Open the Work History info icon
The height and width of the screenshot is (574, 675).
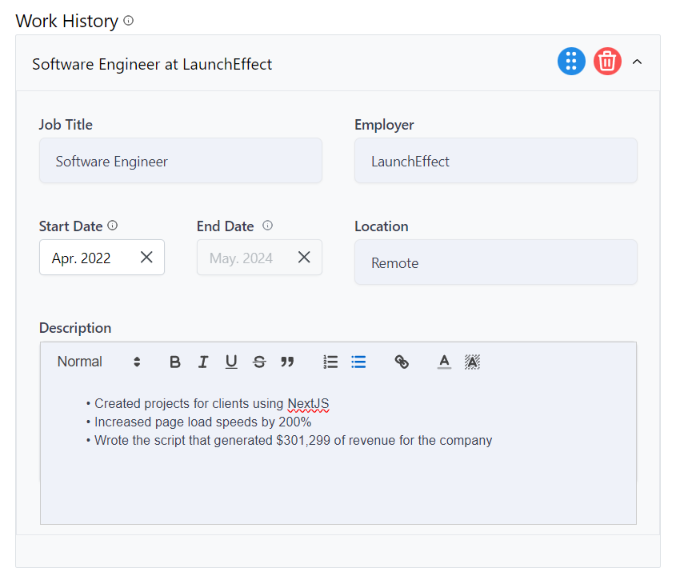[129, 21]
